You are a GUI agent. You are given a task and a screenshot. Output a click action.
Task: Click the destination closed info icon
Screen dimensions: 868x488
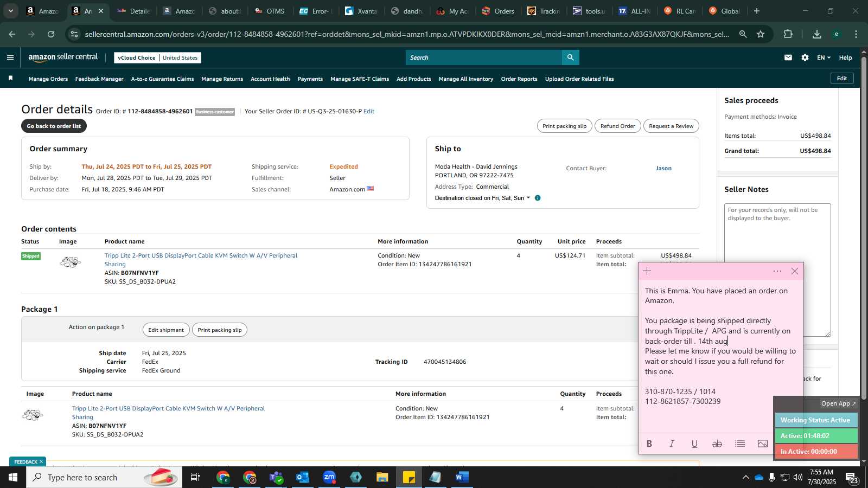coord(538,198)
